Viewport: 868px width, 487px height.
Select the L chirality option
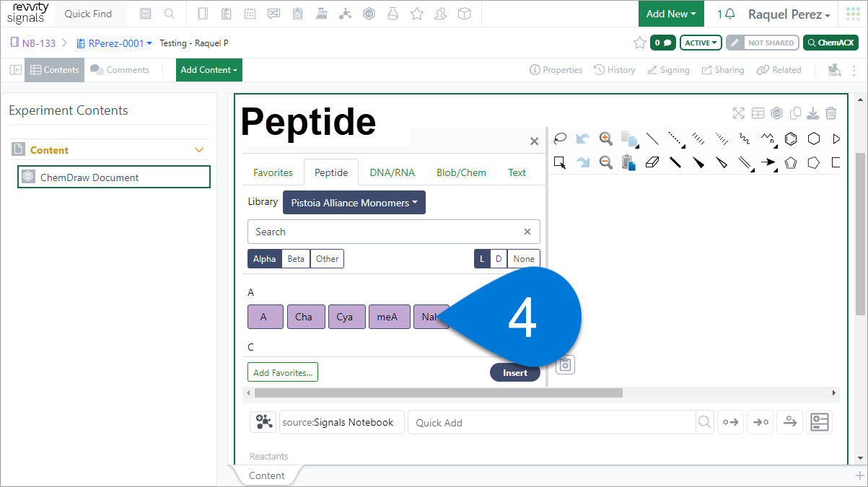pyautogui.click(x=482, y=259)
